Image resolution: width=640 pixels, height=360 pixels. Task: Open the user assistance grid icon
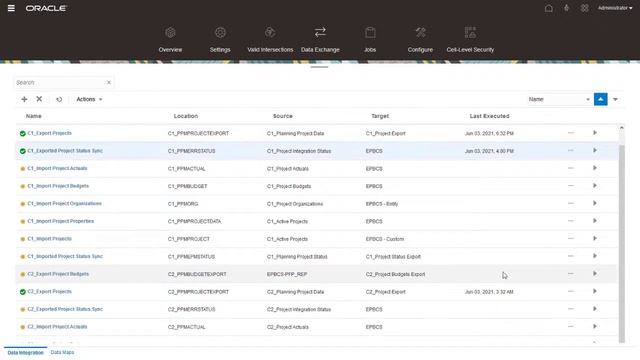[x=584, y=8]
